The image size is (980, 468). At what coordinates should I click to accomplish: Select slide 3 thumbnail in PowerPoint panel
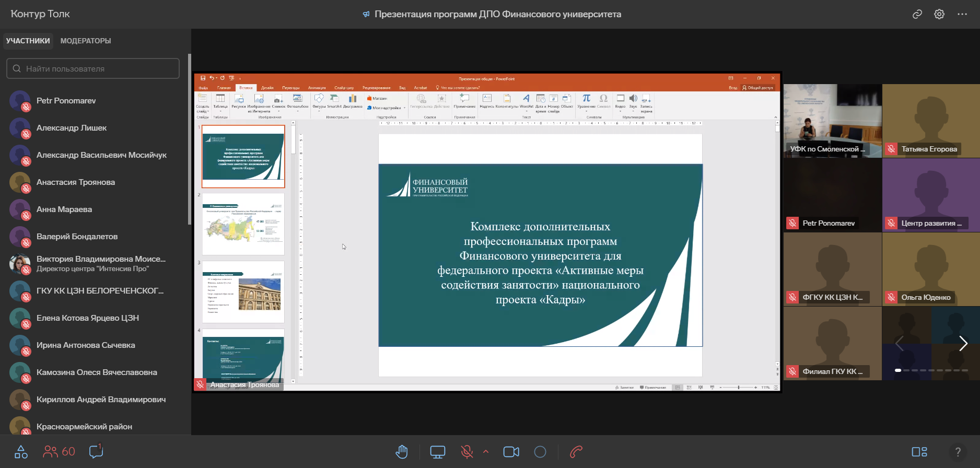(x=243, y=292)
